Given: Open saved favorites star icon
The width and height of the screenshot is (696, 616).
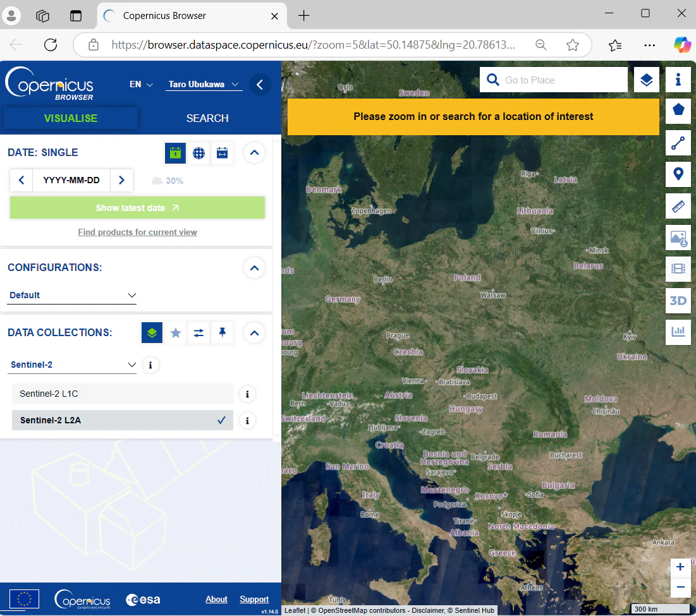Looking at the screenshot, I should tap(176, 332).
